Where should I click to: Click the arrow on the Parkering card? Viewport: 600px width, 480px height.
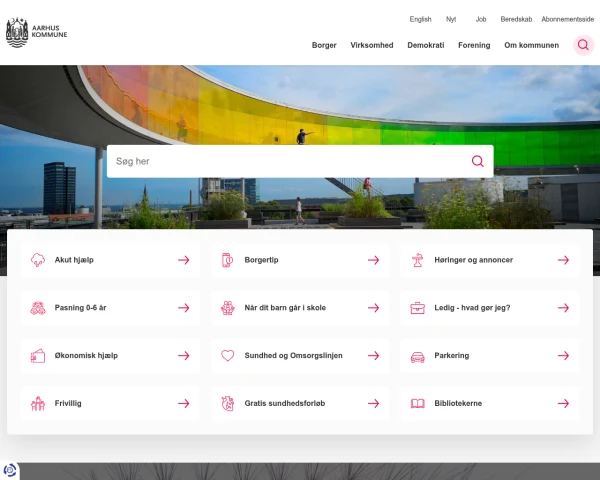(563, 356)
